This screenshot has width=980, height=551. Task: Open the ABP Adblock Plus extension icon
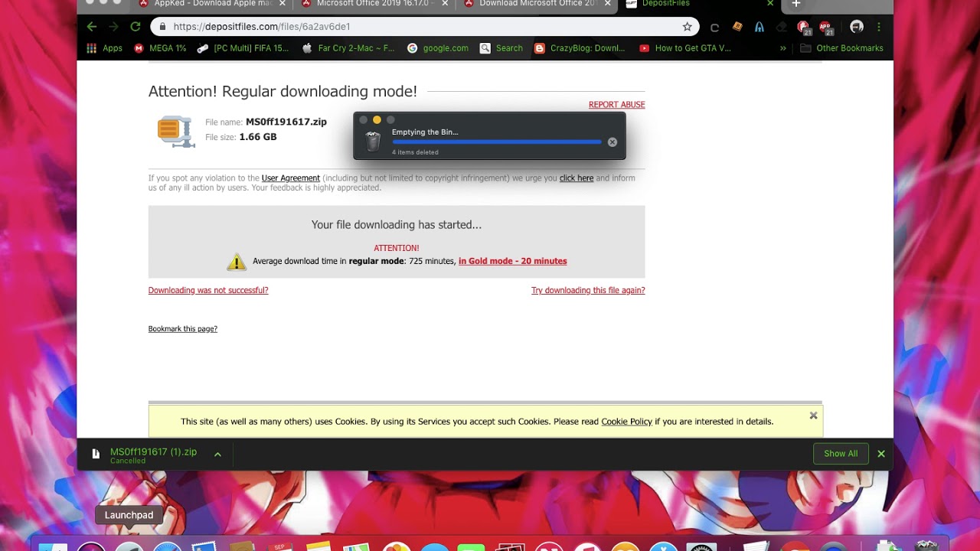point(826,28)
